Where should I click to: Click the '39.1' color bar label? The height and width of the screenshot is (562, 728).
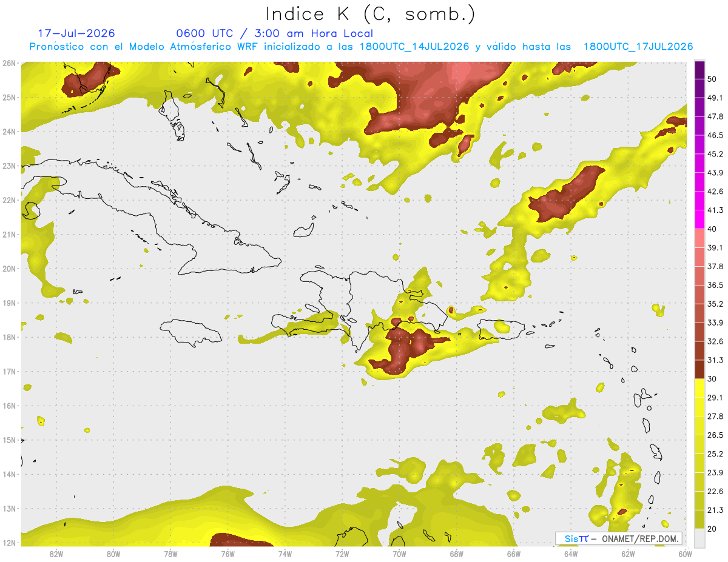[x=715, y=247]
